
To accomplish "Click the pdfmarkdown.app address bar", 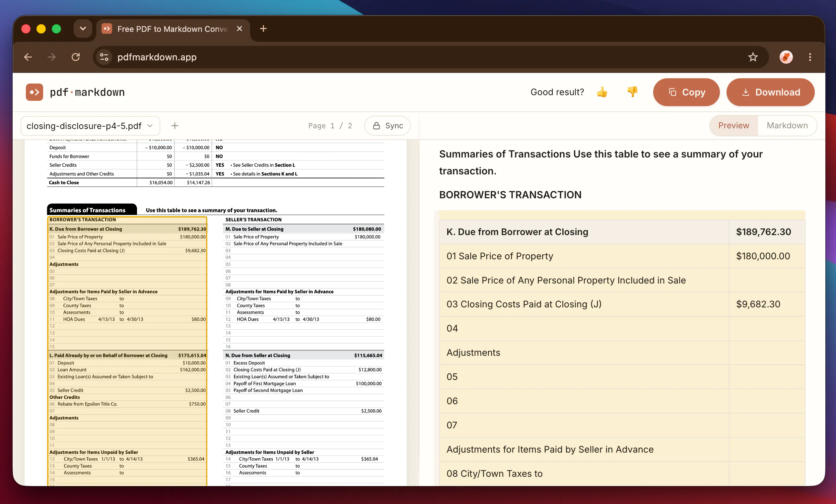I will click(431, 57).
